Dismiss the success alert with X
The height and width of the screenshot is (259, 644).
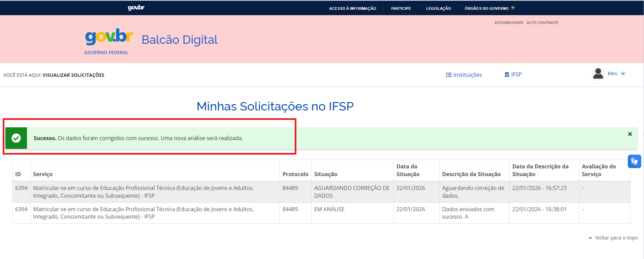click(630, 134)
